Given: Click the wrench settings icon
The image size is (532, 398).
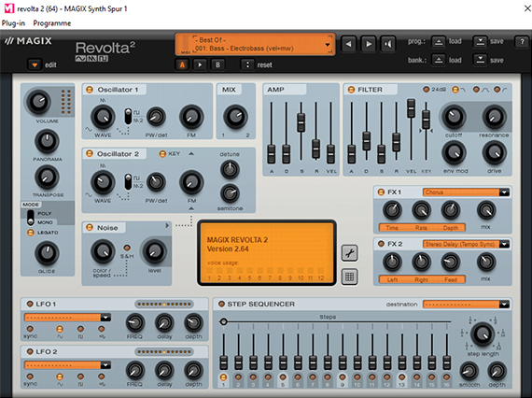Looking at the screenshot, I should [x=349, y=253].
